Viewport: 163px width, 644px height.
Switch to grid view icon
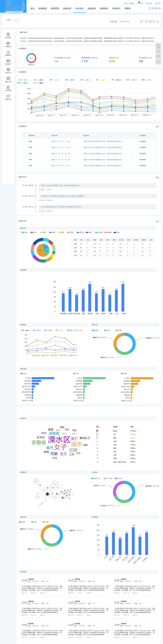point(150,22)
